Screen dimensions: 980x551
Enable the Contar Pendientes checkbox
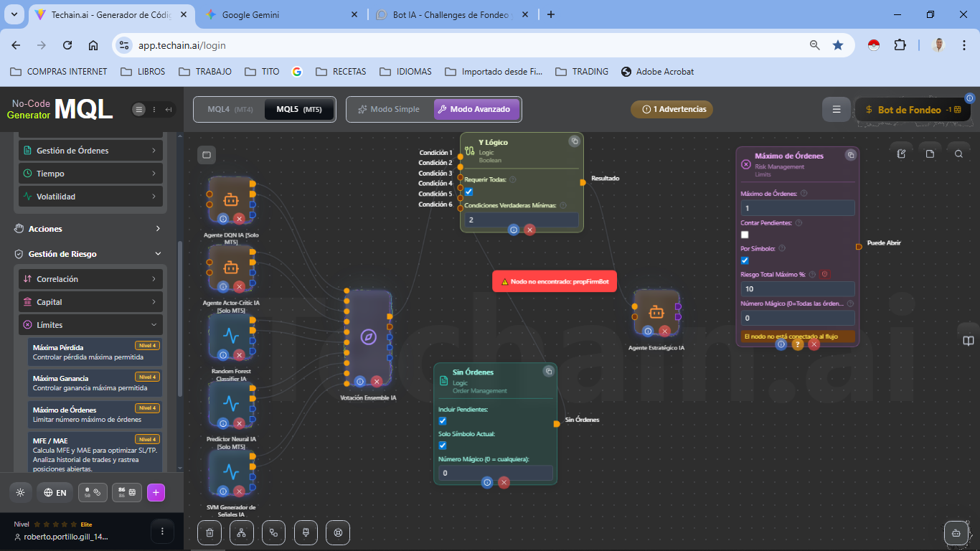point(745,235)
